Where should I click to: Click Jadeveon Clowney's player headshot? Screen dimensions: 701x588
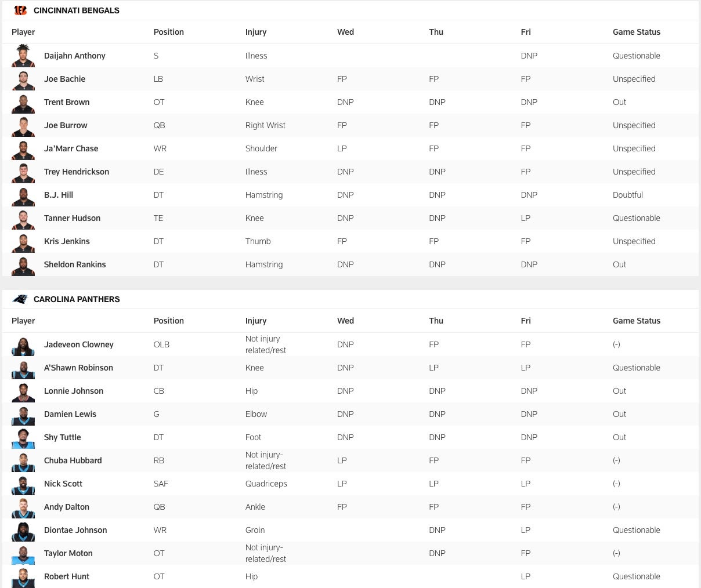pyautogui.click(x=23, y=345)
